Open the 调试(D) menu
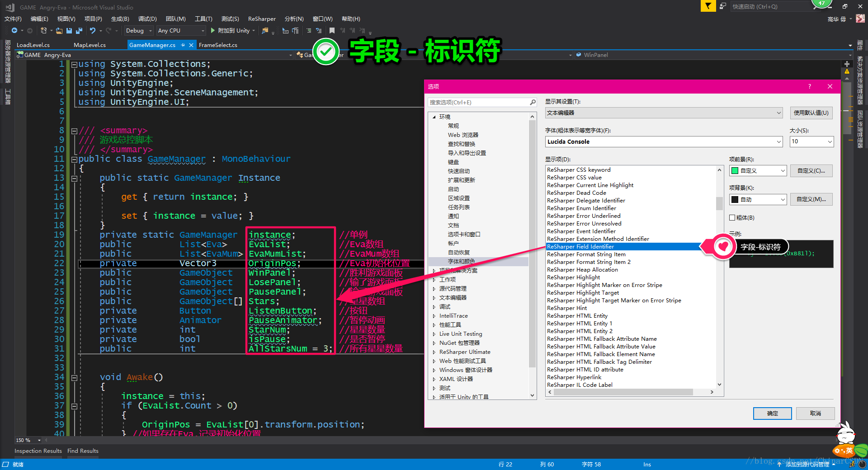This screenshot has height=470, width=868. 147,19
